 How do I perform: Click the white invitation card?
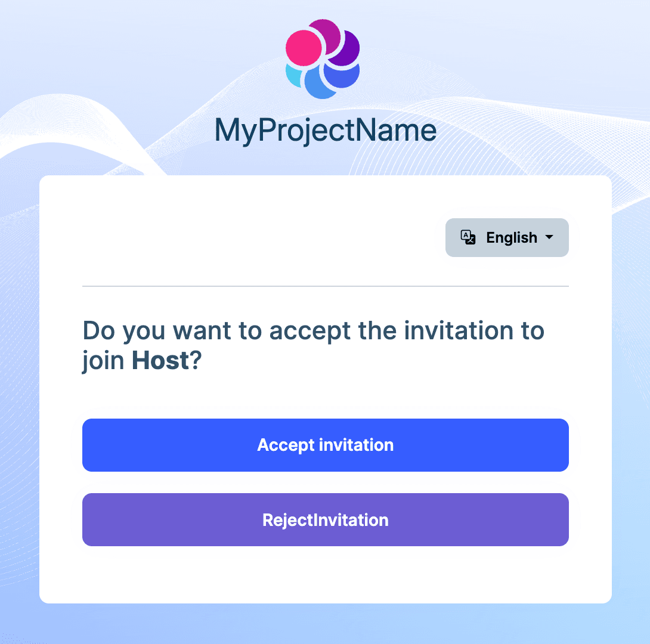click(325, 572)
